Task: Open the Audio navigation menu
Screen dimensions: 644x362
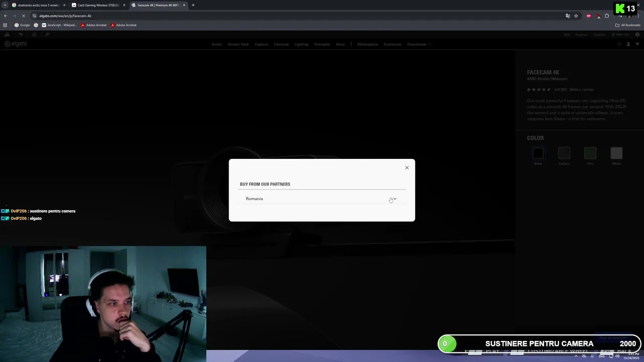Action: (x=216, y=44)
